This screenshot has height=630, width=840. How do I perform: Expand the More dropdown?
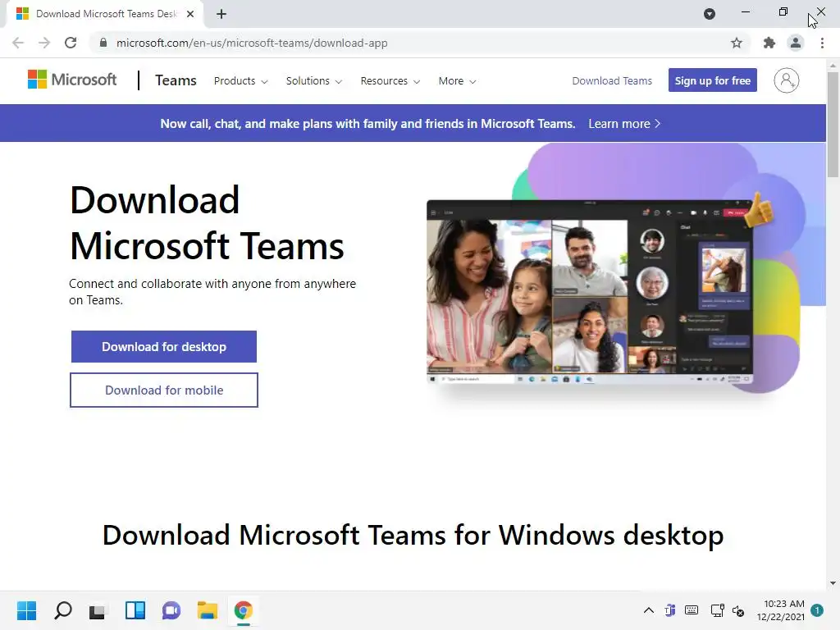[x=457, y=81]
